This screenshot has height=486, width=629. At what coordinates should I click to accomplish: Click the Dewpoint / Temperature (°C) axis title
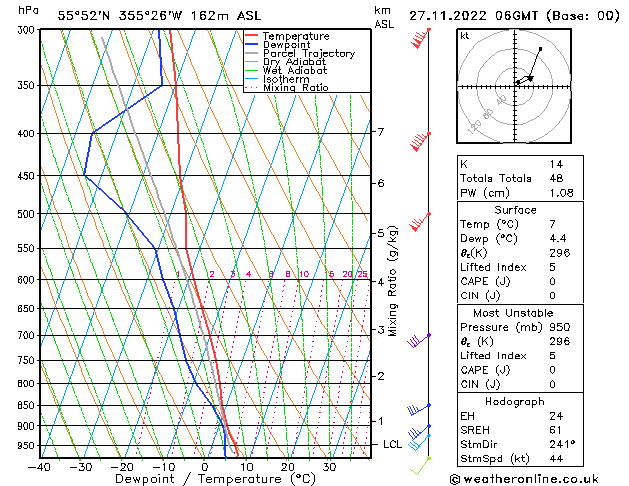pos(215,479)
